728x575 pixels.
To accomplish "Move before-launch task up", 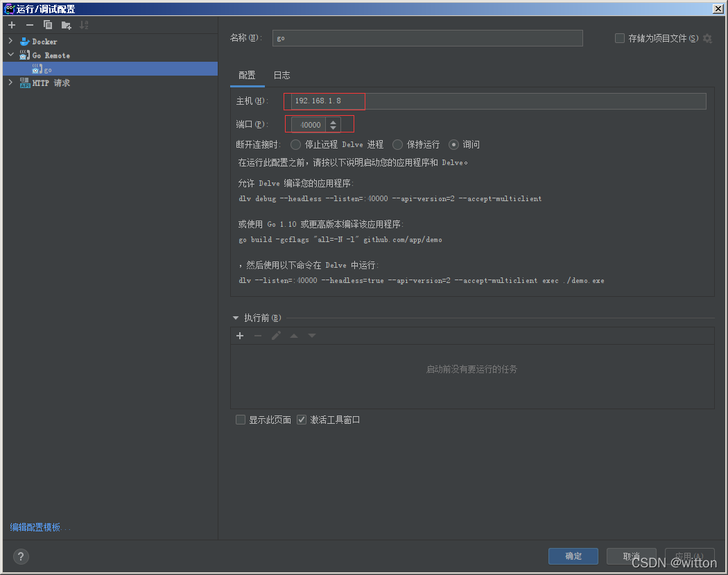I will pos(294,336).
